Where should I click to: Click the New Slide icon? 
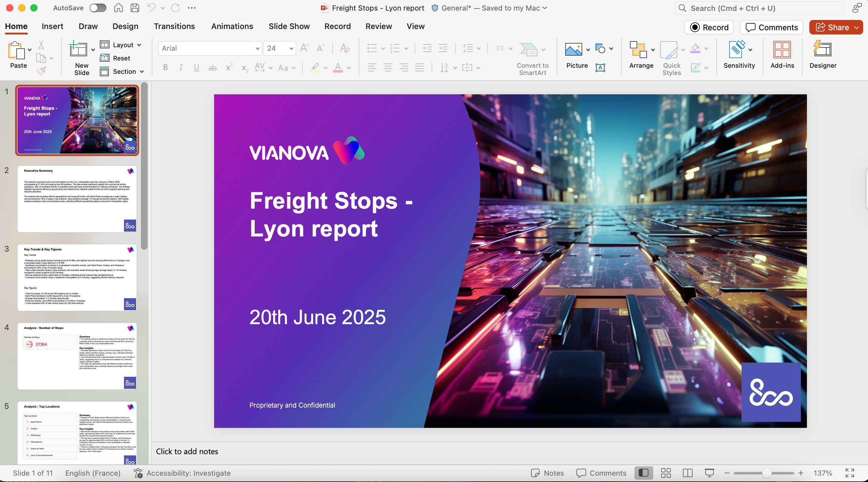click(78, 49)
